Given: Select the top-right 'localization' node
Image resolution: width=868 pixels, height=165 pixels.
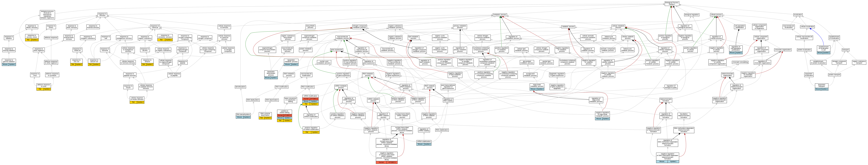Looking at the screenshot, I should click(798, 15).
